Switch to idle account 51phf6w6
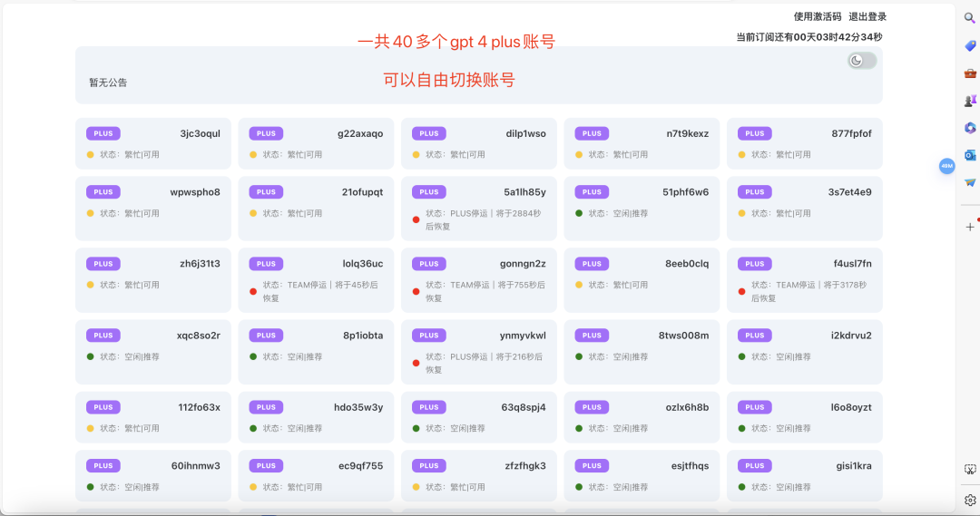 click(x=642, y=209)
